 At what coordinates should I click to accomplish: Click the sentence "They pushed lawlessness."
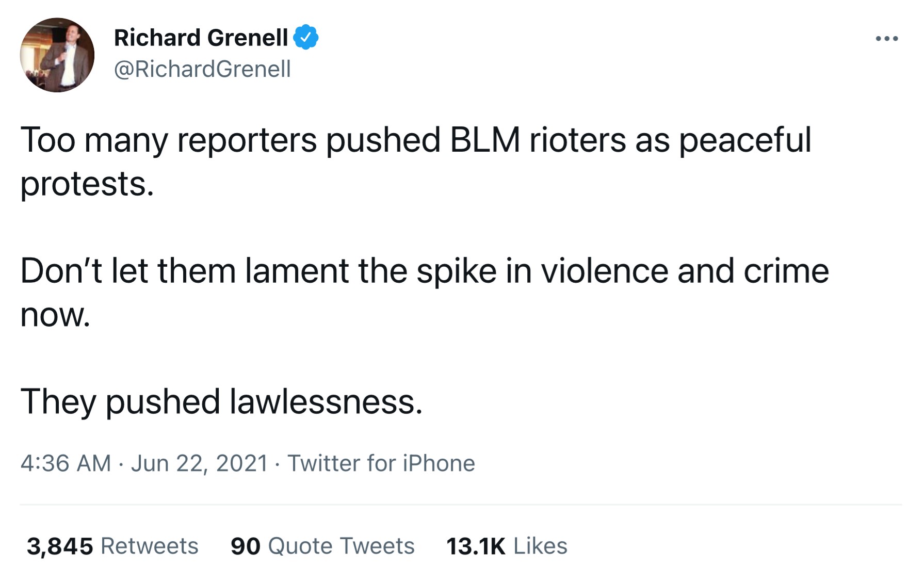tap(221, 401)
